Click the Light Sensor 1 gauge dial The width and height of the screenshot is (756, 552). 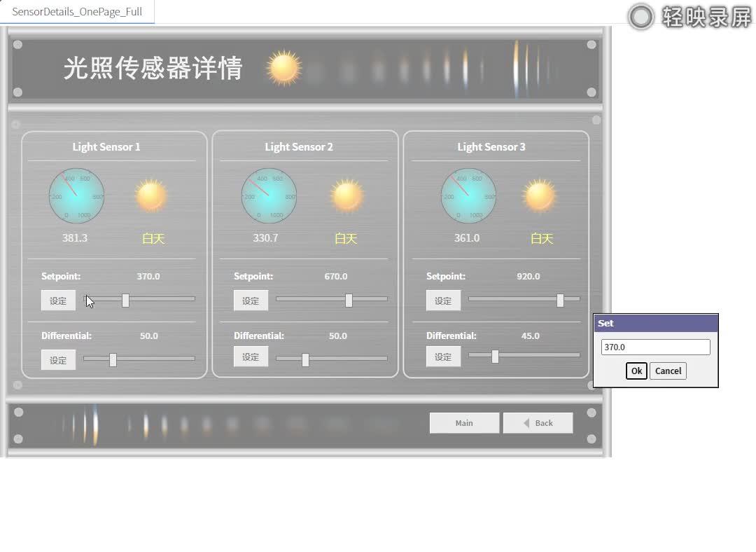(76, 195)
